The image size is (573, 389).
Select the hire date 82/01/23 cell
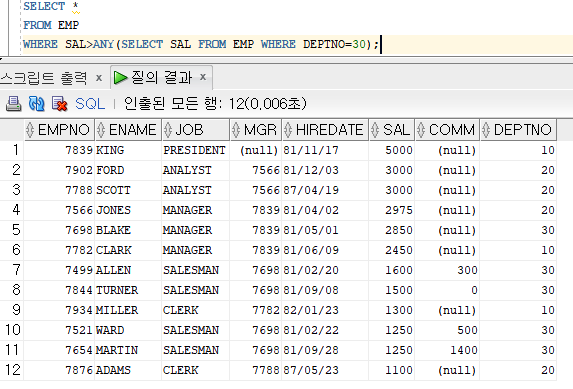coord(325,310)
